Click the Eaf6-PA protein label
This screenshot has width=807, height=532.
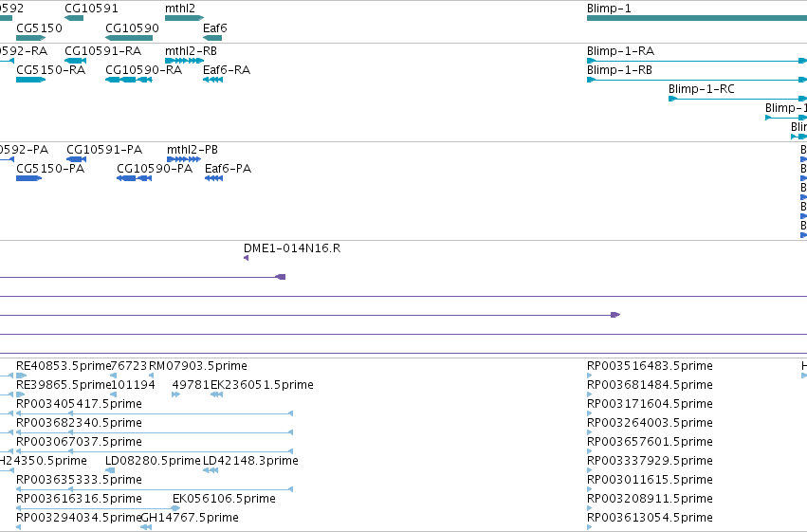pos(228,169)
